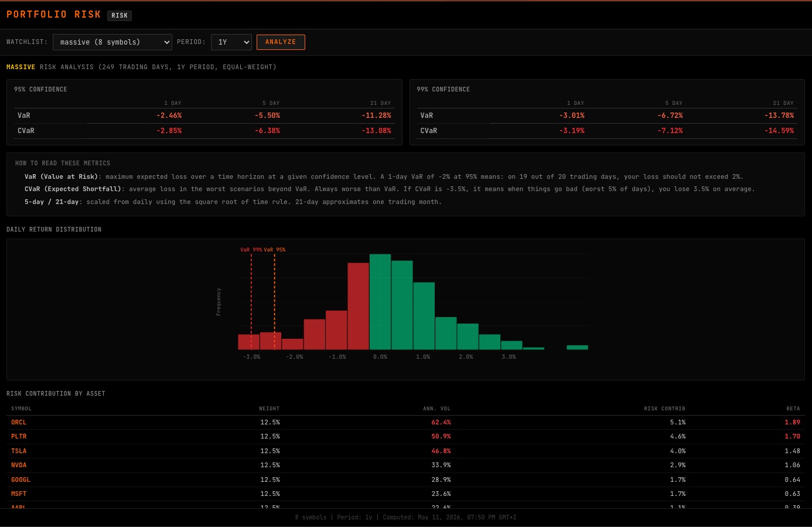Click ORCL risk contribution 5.1%
The width and height of the screenshot is (812, 527).
coord(678,422)
